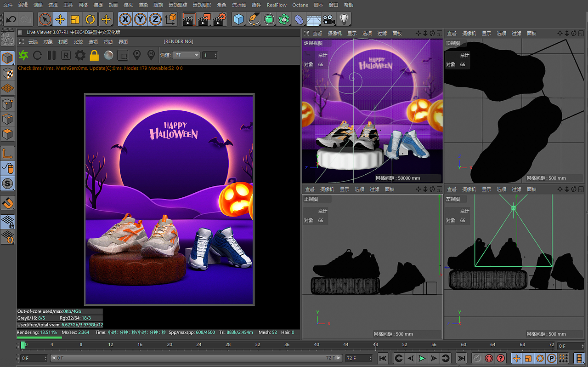
Task: Adjust channel number stepper next to PT
Action: click(x=209, y=55)
